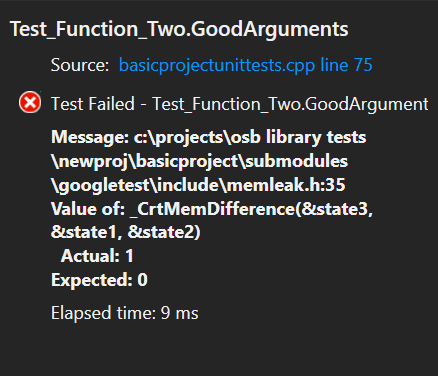Image resolution: width=438 pixels, height=376 pixels.
Task: Select the memleak.h:35 file reference
Action: 286,185
